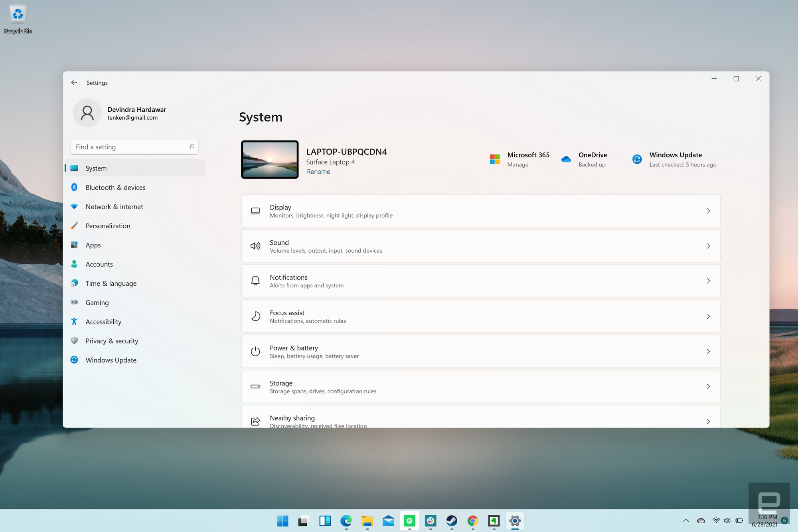This screenshot has height=532, width=798.
Task: Click Rename under Surface Laptop 4
Action: [318, 172]
